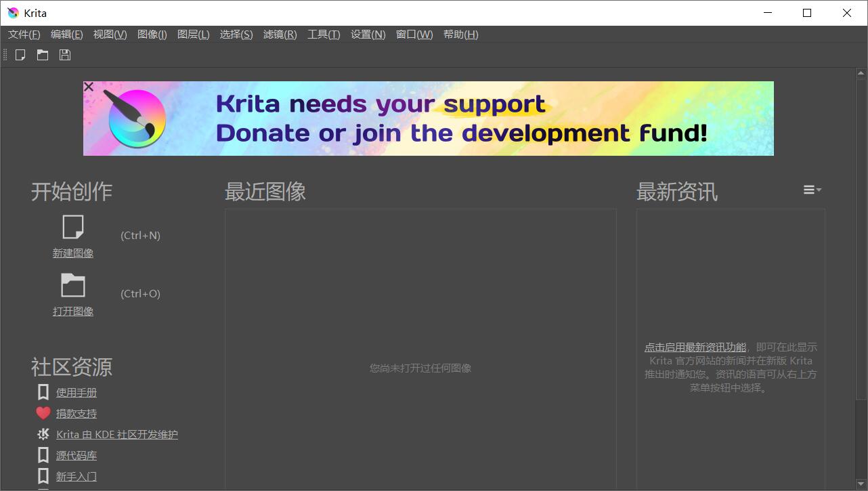The image size is (868, 491).
Task: Open the 工具(T) menu
Action: 324,35
